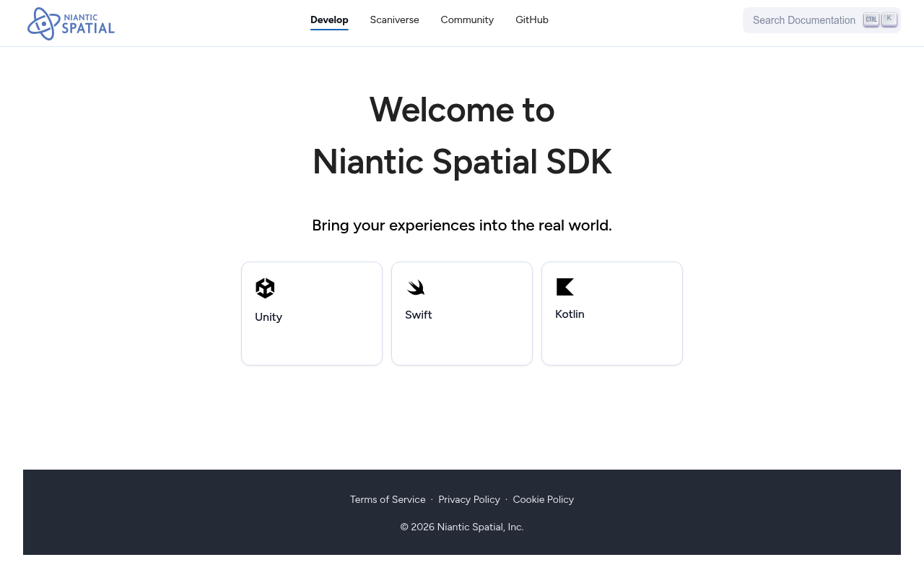Click the 'Welcome to' heading text

[x=462, y=110]
